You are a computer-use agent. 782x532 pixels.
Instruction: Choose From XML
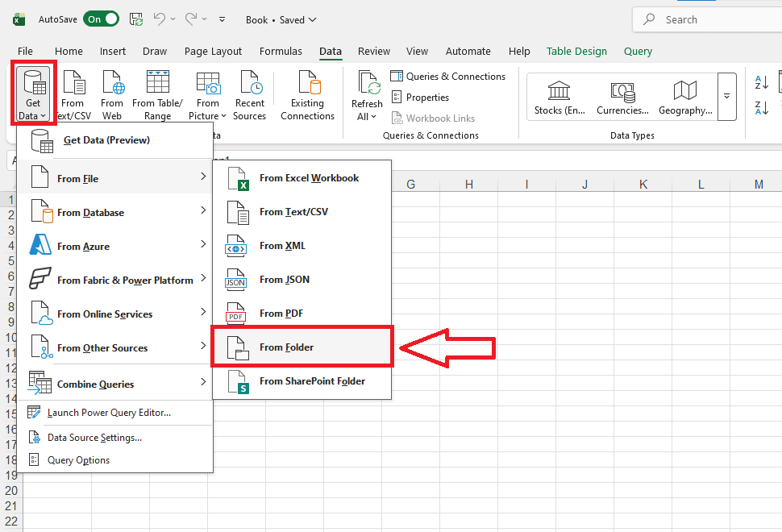pos(302,246)
